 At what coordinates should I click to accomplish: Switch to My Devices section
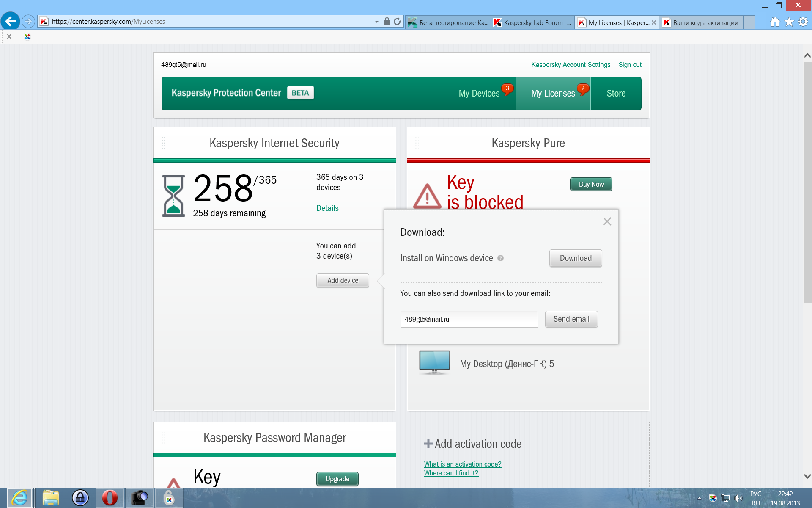click(479, 94)
